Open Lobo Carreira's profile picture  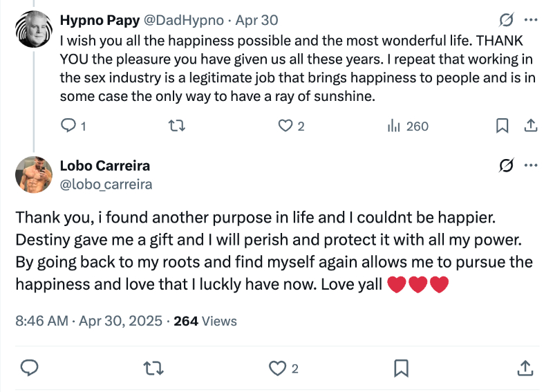[33, 174]
